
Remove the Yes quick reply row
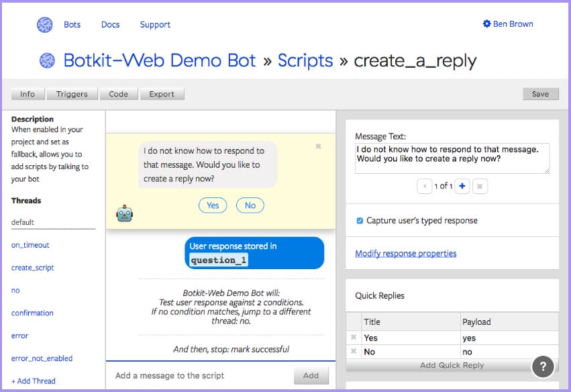(x=354, y=338)
